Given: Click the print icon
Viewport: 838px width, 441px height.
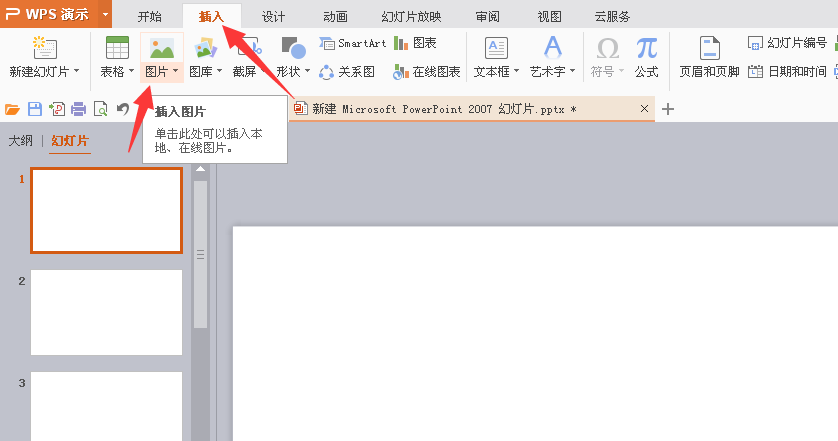Looking at the screenshot, I should [79, 110].
